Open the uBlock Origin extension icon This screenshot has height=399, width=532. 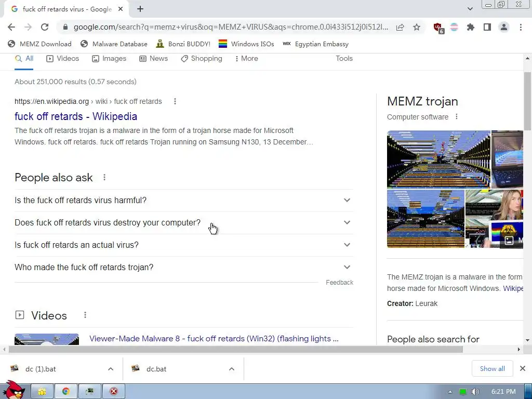click(438, 28)
